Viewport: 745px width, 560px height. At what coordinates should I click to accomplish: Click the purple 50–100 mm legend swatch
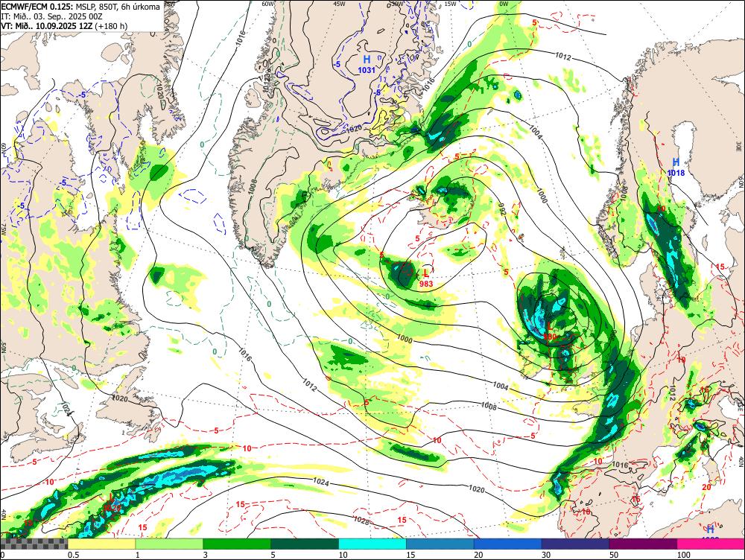644,544
